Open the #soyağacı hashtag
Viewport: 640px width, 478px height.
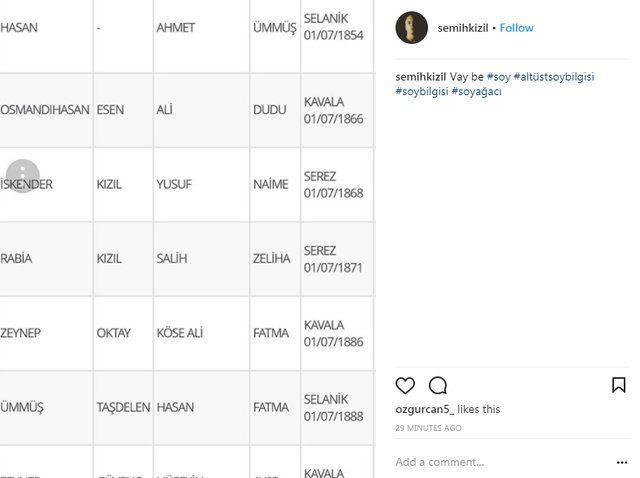[x=476, y=91]
